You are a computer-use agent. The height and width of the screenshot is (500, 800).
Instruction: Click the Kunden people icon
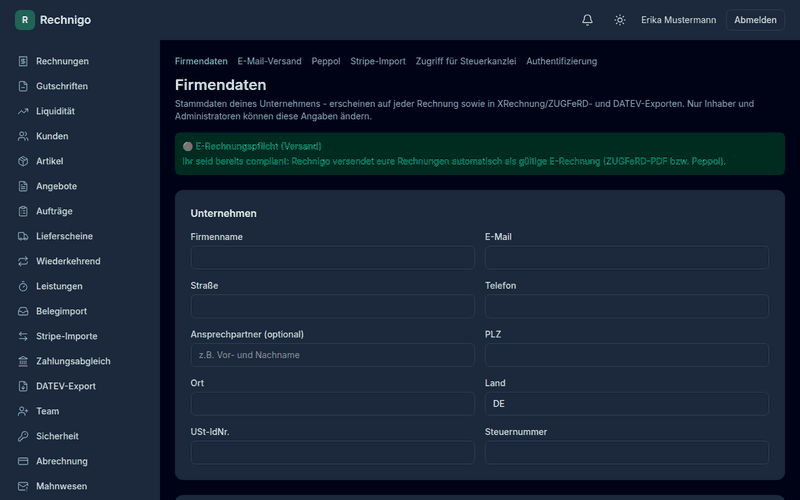23,136
